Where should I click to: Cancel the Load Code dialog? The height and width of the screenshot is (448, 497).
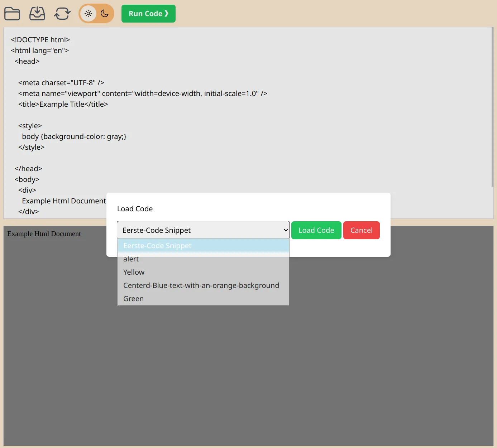coord(362,230)
